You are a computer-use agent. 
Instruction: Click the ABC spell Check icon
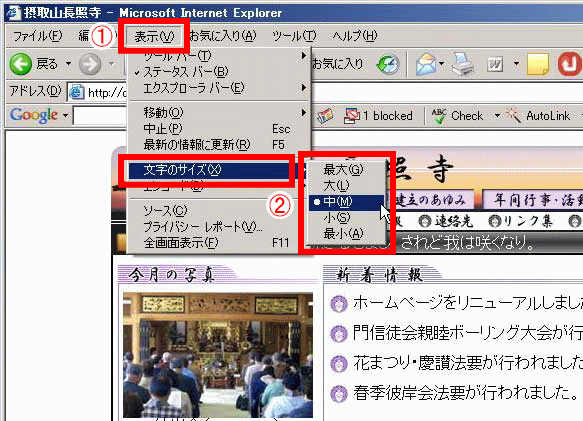(439, 116)
